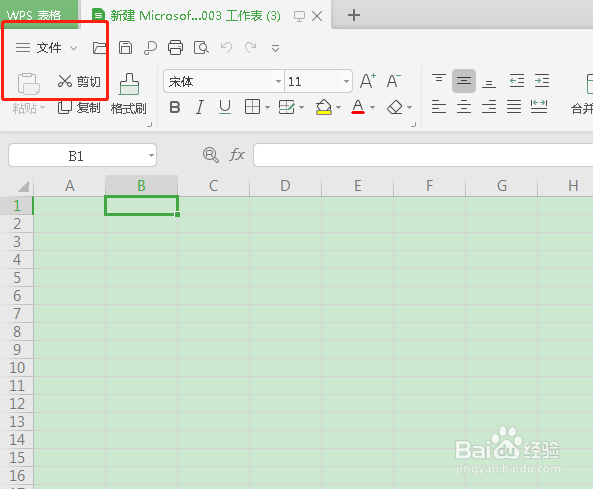Image resolution: width=593 pixels, height=489 pixels.
Task: Copy selection with 复制
Action: (79, 108)
